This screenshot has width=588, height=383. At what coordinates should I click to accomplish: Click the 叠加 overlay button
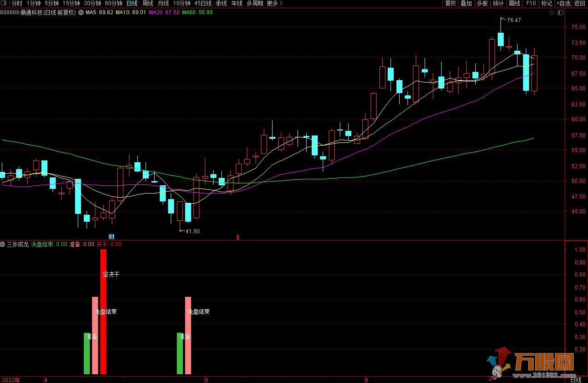466,3
